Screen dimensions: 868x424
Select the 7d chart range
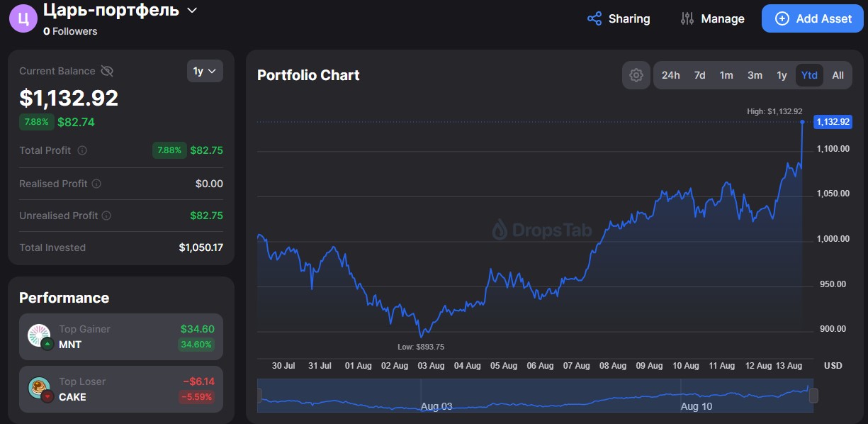699,75
